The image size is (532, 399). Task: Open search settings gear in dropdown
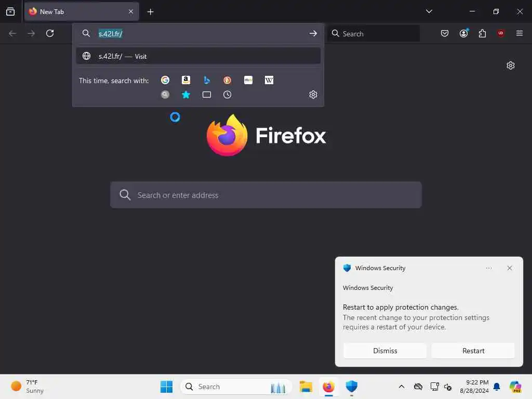tap(313, 95)
